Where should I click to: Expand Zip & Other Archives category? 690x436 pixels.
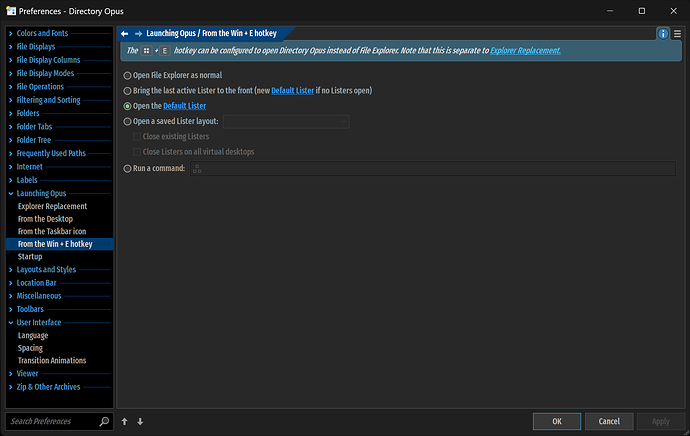click(x=11, y=387)
